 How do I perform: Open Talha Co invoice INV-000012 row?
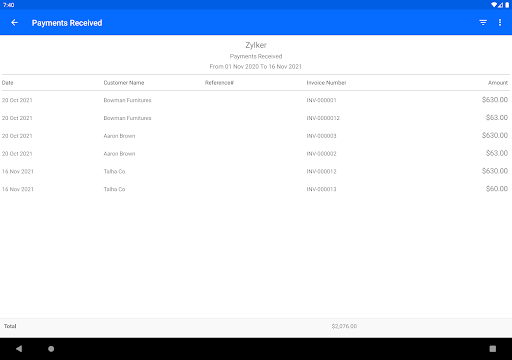click(x=256, y=171)
